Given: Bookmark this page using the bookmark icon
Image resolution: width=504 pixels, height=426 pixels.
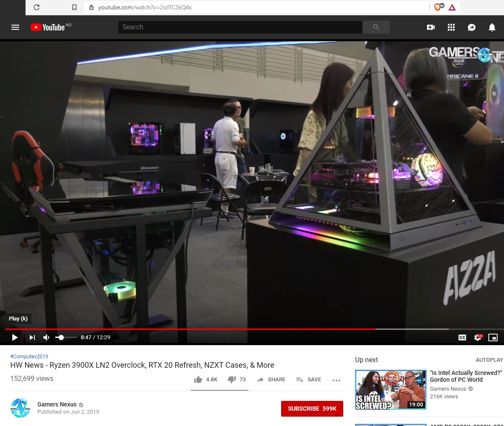Looking at the screenshot, I should pyautogui.click(x=74, y=7).
